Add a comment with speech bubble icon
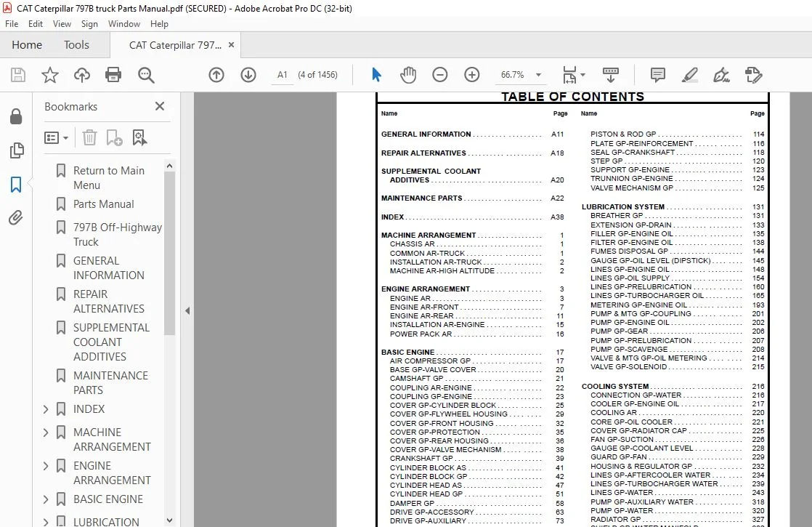Screen dimensions: 812x527 pyautogui.click(x=658, y=75)
